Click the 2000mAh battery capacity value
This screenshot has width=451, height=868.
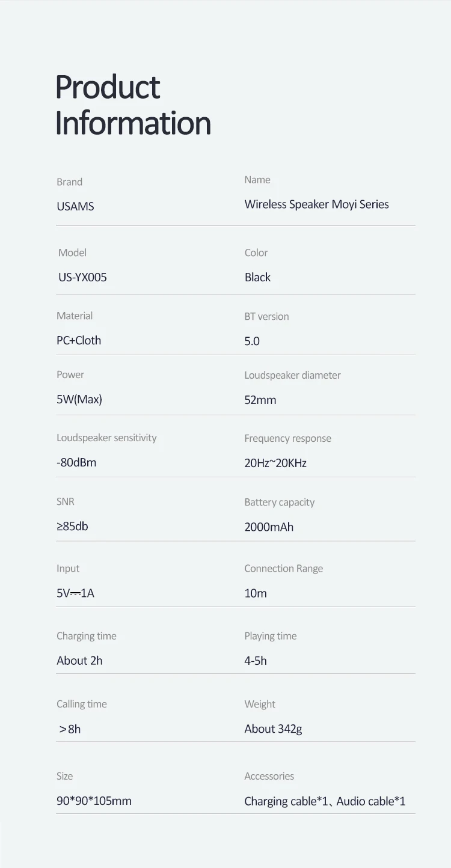[x=269, y=527]
